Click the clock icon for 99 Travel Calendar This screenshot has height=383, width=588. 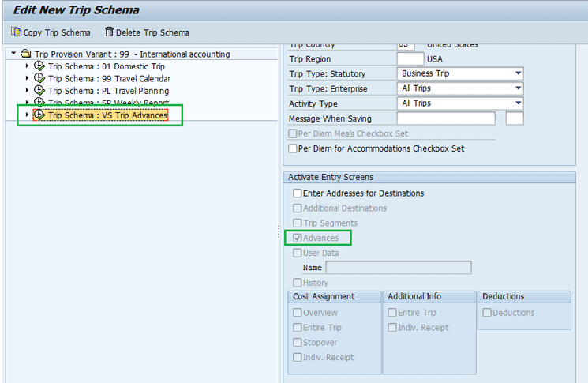point(39,78)
